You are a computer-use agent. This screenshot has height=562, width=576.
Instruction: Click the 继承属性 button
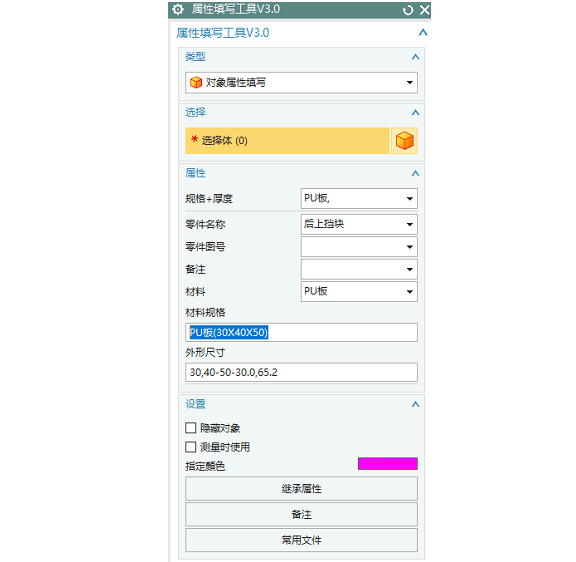pos(301,489)
